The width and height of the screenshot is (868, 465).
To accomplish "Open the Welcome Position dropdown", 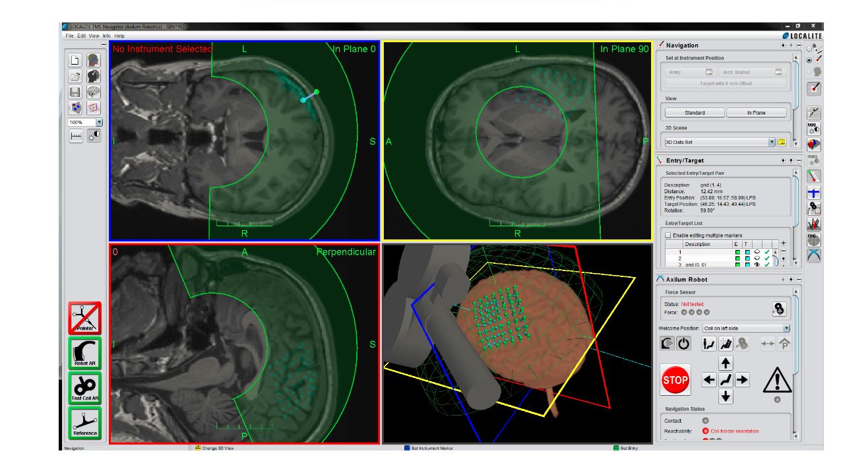I will tap(786, 328).
